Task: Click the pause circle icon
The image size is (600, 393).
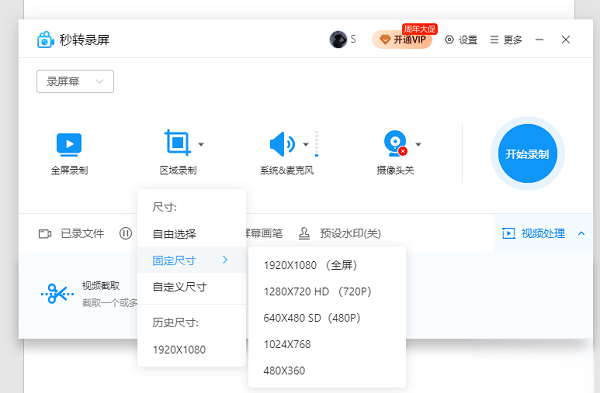Action: 126,233
